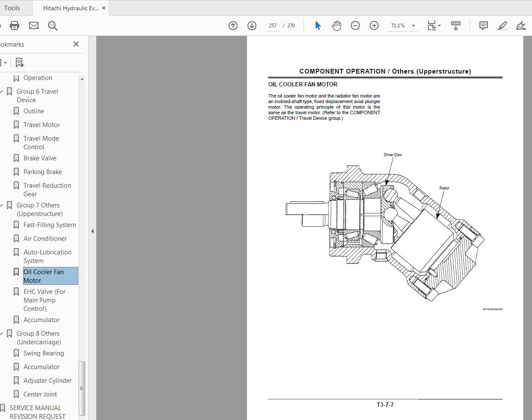The image size is (532, 420).
Task: Open search with the magnifier icon
Action: tap(52, 26)
